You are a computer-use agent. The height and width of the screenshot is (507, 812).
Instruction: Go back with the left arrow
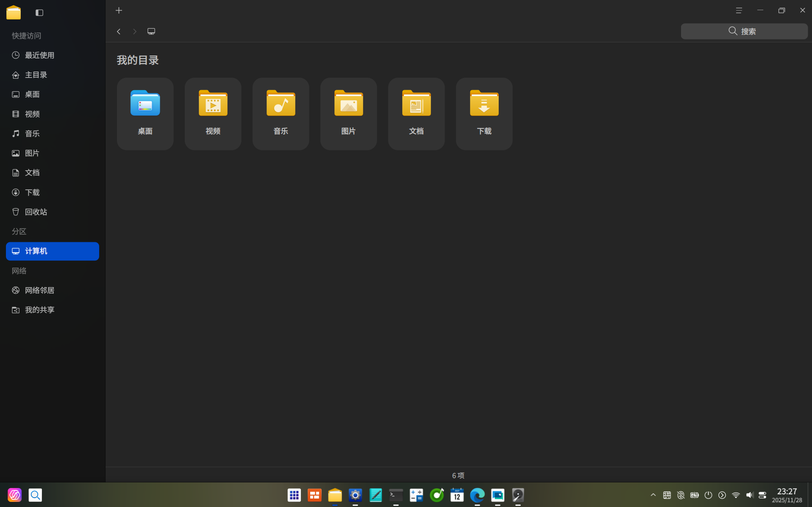tap(119, 31)
